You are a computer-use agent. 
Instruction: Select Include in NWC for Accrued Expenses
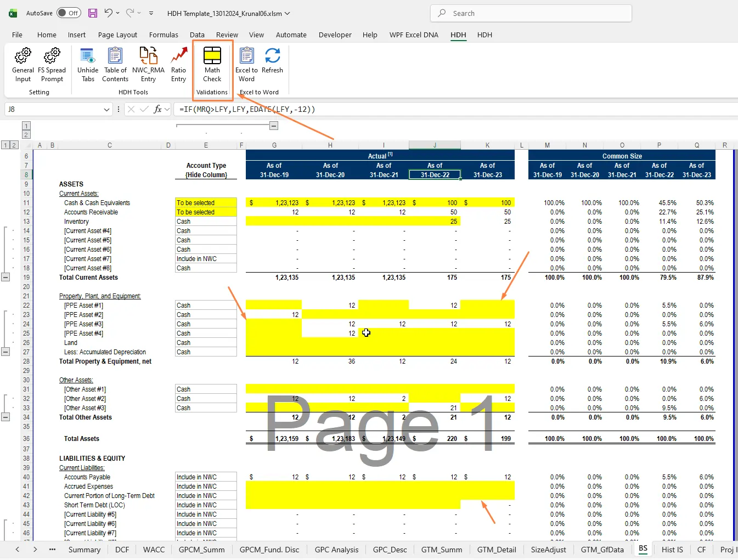[206, 487]
